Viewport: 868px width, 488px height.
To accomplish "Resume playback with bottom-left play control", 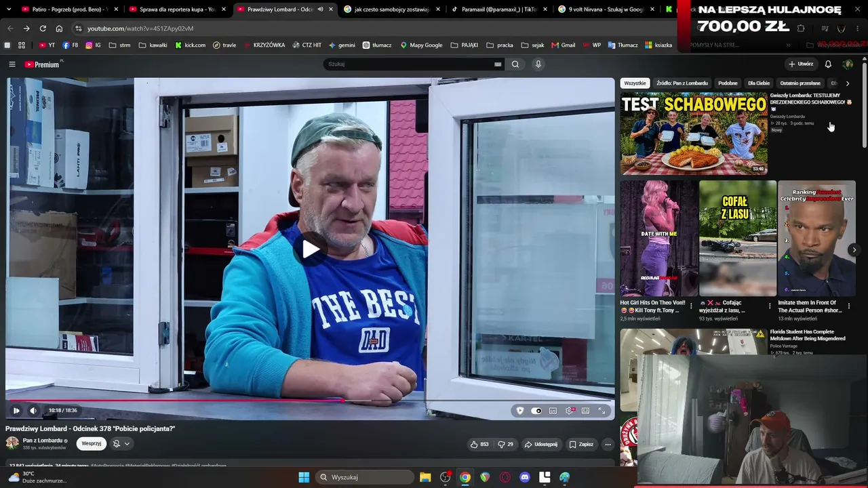I will pyautogui.click(x=16, y=410).
